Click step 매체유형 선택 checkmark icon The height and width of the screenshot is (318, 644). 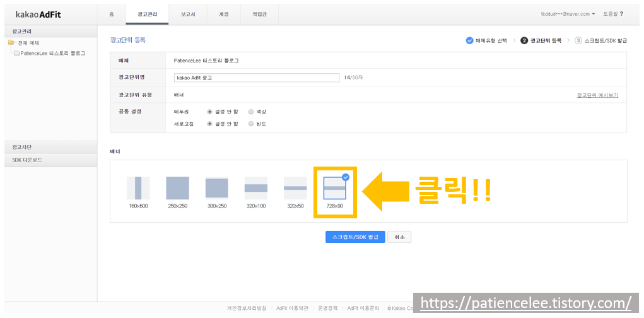point(469,40)
